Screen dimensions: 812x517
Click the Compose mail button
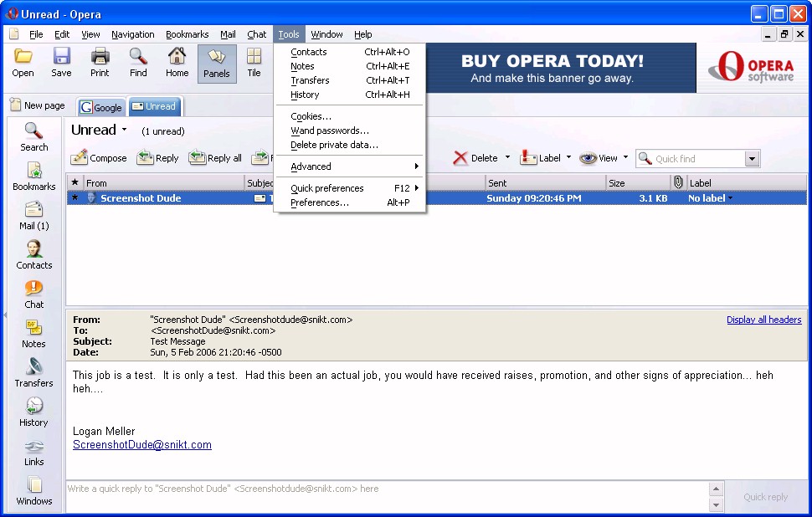pos(99,158)
